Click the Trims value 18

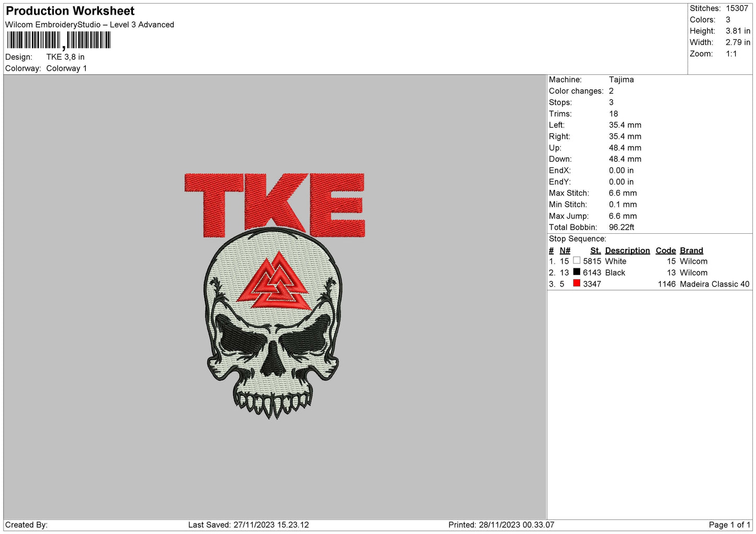pyautogui.click(x=613, y=113)
